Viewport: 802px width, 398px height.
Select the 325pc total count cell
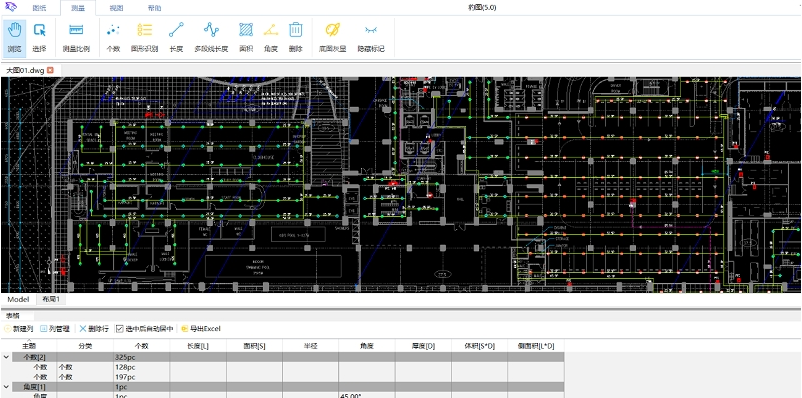coord(141,357)
